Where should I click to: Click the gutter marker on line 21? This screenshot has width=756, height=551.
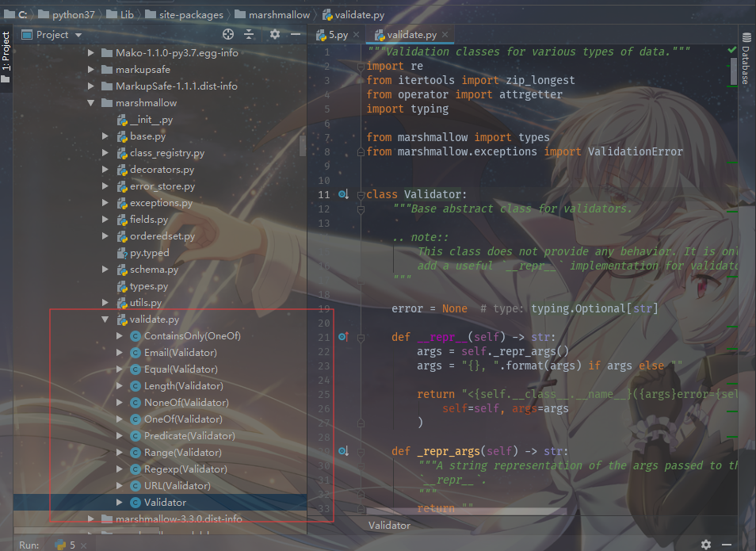pyautogui.click(x=343, y=337)
